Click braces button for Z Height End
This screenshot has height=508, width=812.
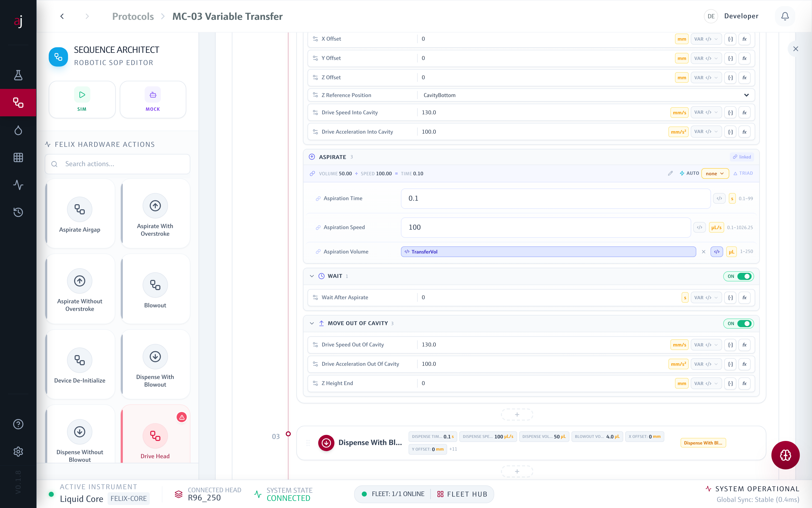[x=731, y=383]
